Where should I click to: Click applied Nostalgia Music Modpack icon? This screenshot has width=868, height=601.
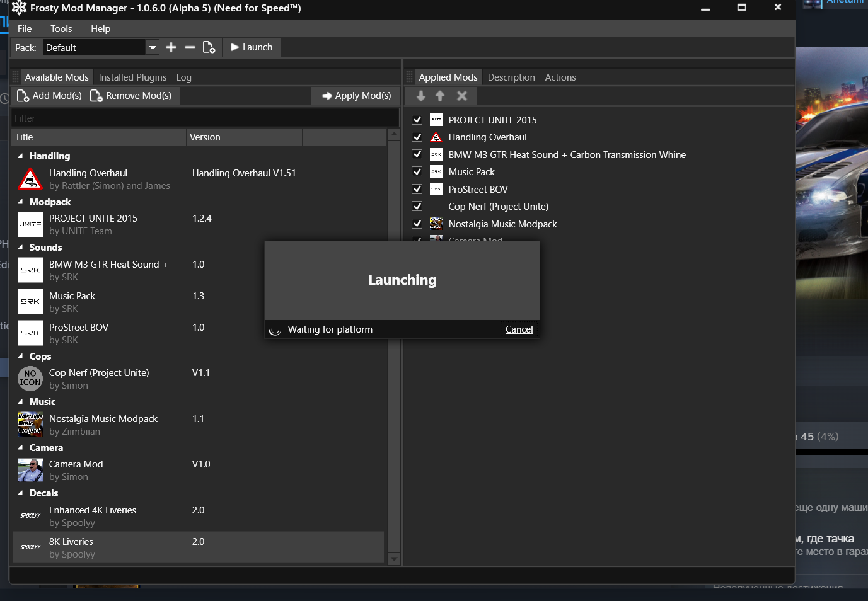pos(436,224)
